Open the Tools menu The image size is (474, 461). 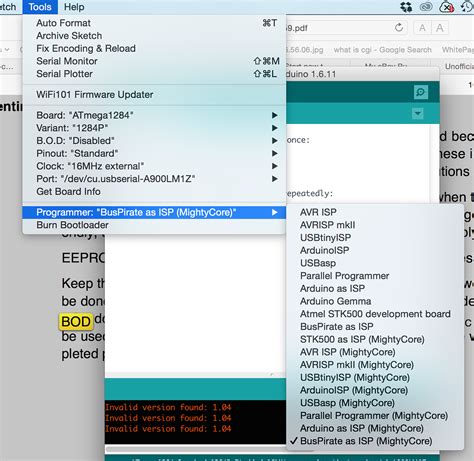coord(40,7)
